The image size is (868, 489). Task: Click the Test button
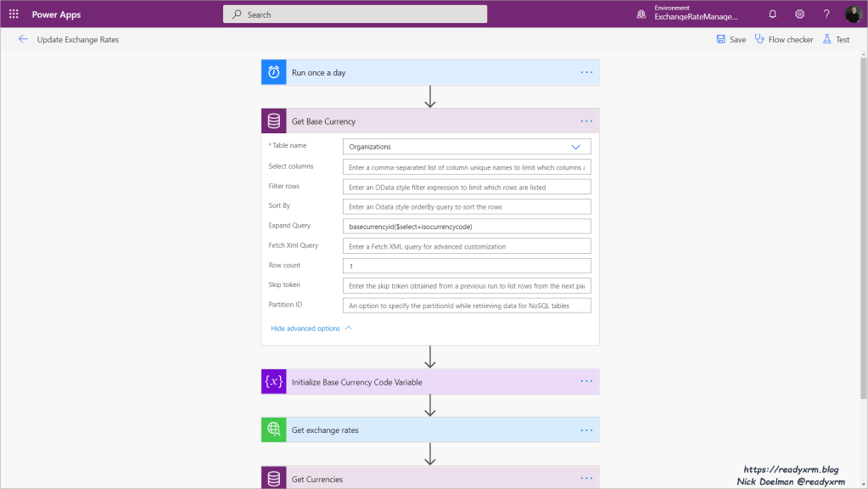[836, 40]
